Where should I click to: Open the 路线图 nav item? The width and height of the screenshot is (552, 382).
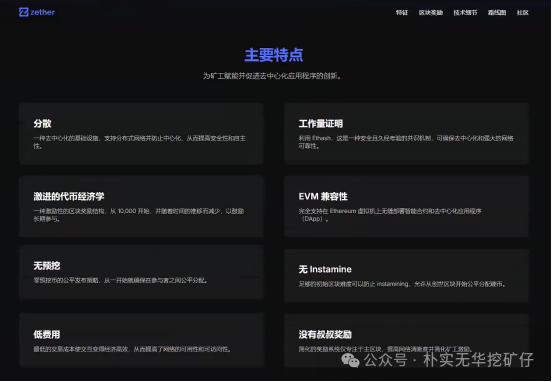pyautogui.click(x=497, y=13)
